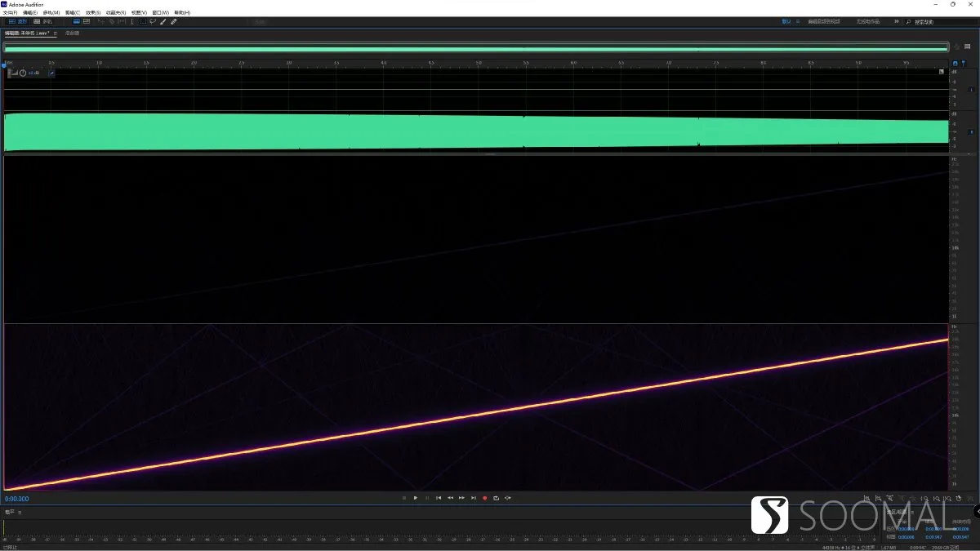
Task: Toggle skip selection button
Action: click(508, 498)
